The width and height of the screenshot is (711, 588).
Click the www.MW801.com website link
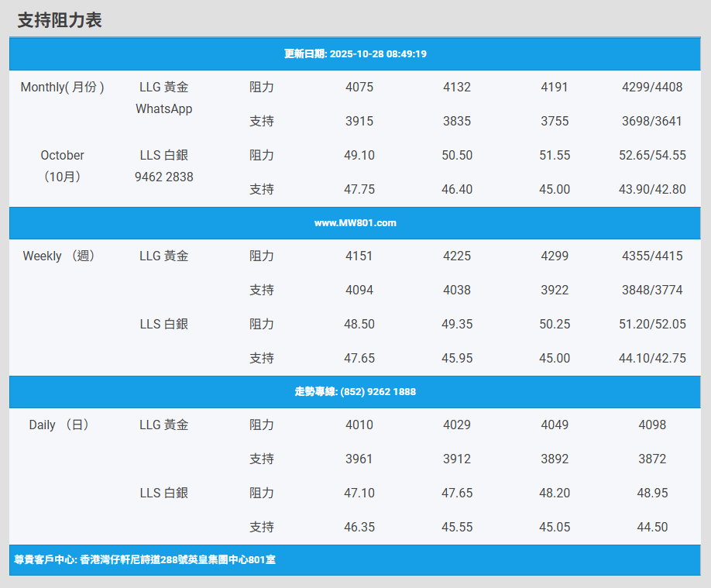(x=355, y=223)
